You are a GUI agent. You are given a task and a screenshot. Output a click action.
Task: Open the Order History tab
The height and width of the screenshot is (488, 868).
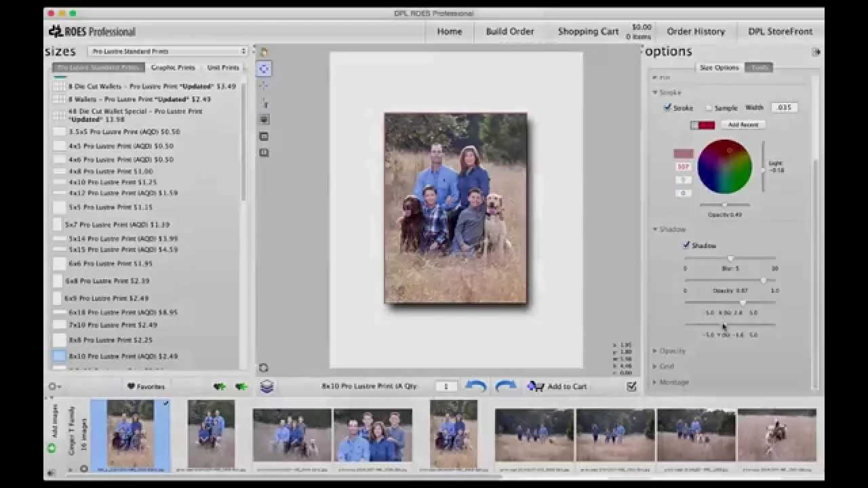coord(696,31)
